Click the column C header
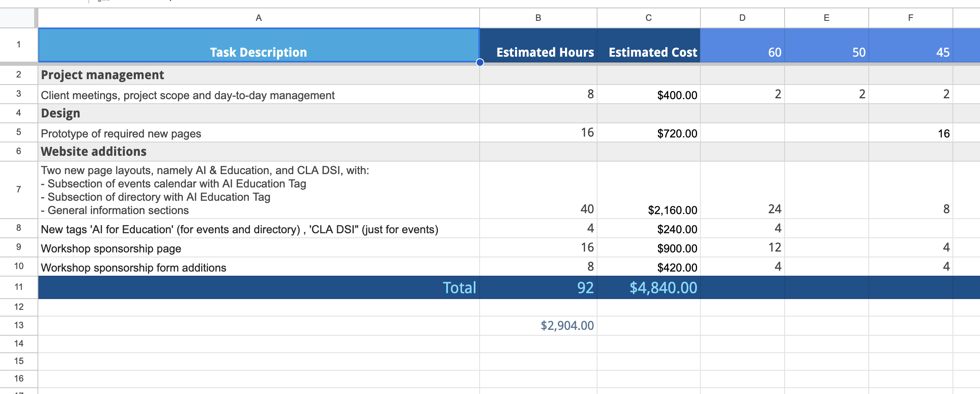The image size is (980, 394). [x=648, y=18]
